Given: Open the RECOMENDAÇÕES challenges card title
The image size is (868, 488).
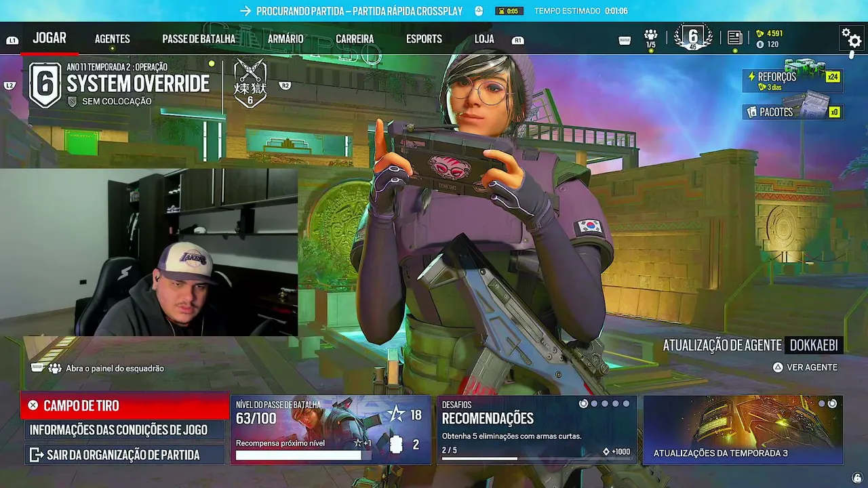Looking at the screenshot, I should (488, 419).
